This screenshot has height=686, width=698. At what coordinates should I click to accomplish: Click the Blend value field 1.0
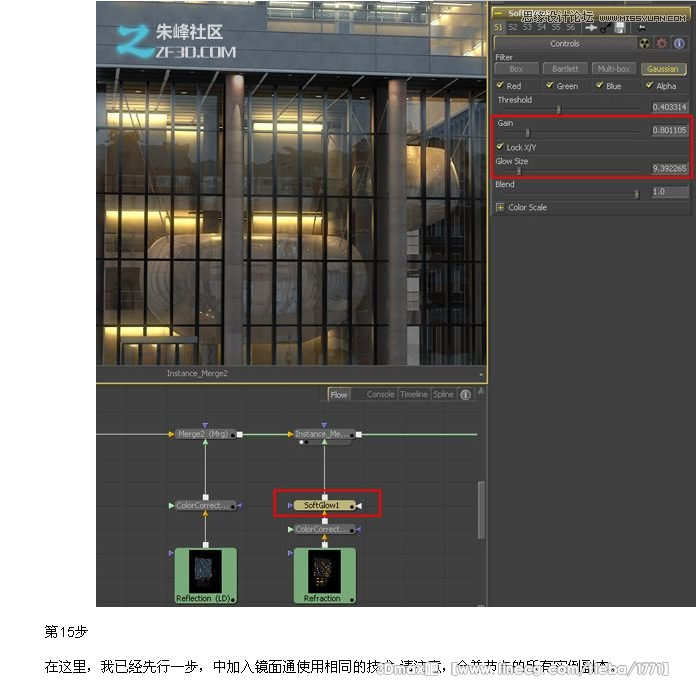pyautogui.click(x=669, y=191)
